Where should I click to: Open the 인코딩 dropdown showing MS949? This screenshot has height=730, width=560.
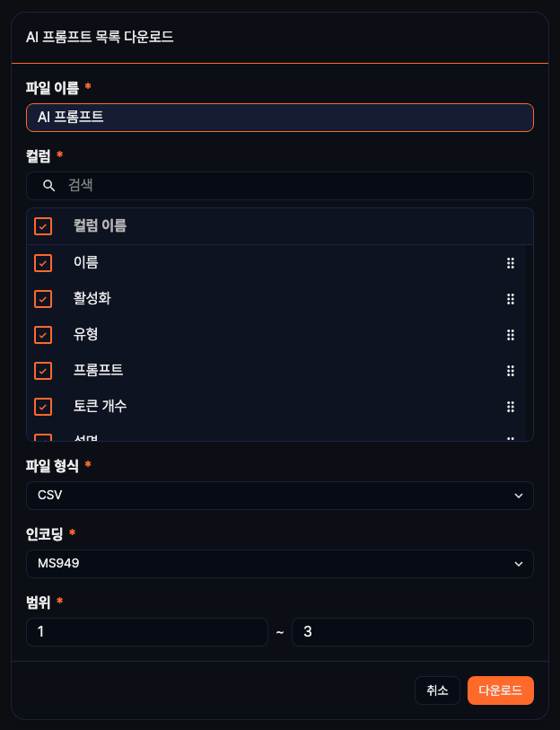pos(279,563)
